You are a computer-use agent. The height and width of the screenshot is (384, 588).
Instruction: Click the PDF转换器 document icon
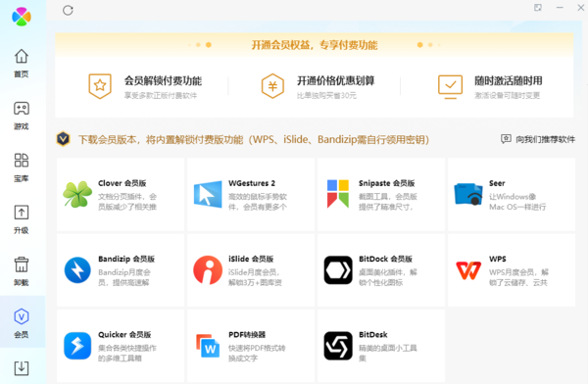(208, 346)
